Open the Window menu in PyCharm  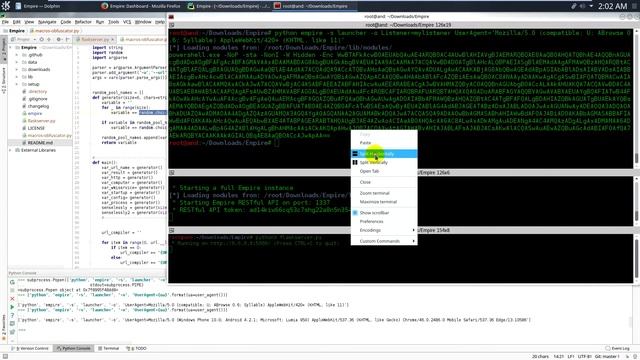[x=143, y=22]
